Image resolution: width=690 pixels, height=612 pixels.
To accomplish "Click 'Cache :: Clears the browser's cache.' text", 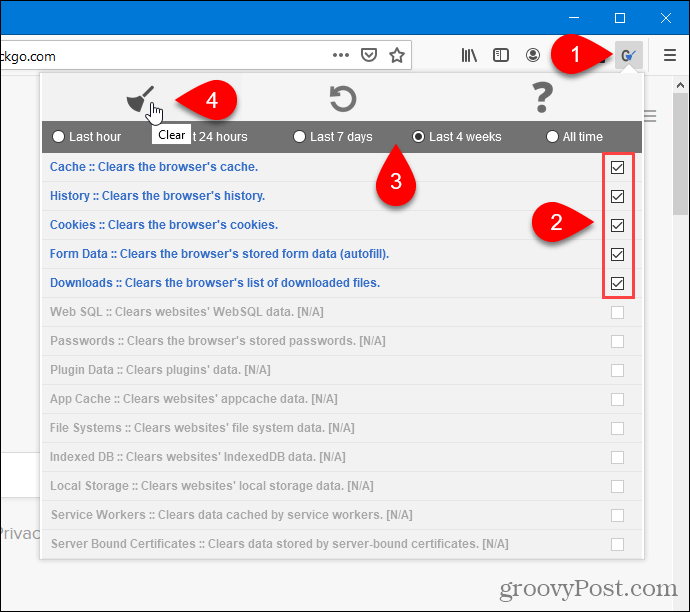I will pyautogui.click(x=154, y=167).
